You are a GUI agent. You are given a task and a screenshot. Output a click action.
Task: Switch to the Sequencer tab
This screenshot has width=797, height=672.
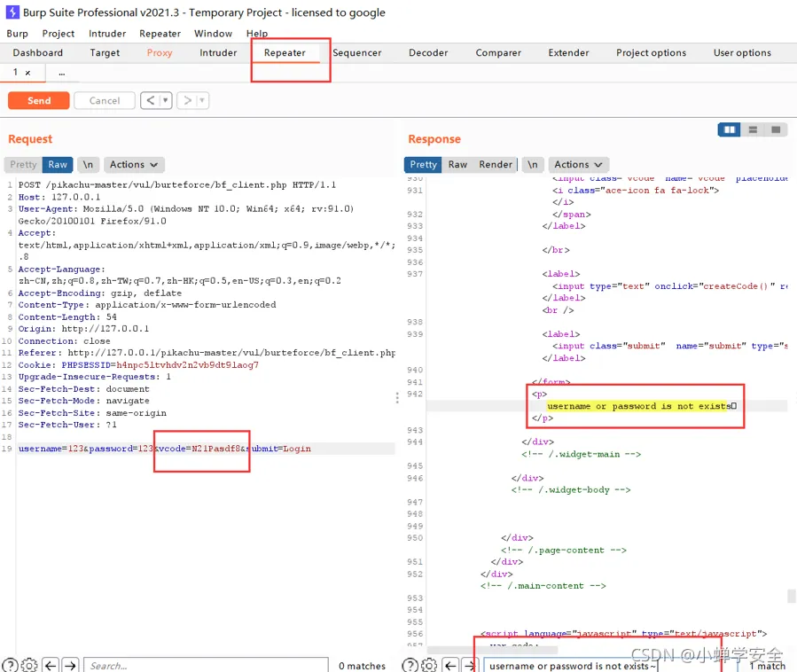(x=356, y=53)
